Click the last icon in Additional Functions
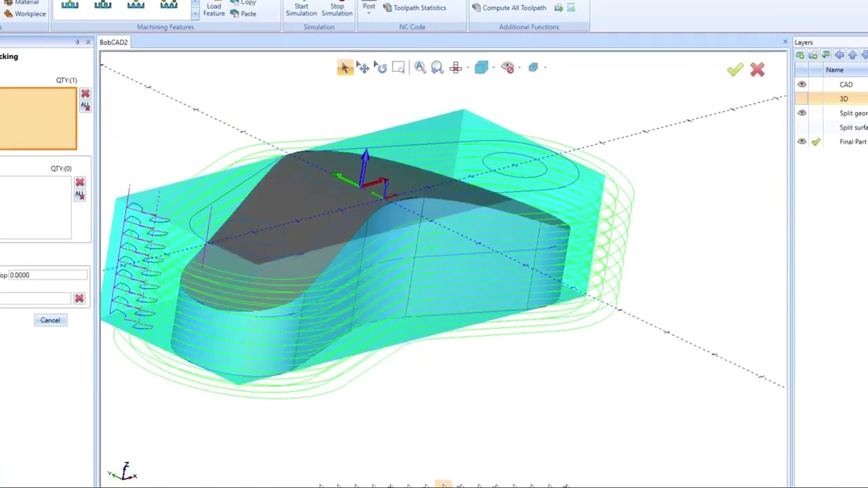This screenshot has height=488, width=868. 571,7
